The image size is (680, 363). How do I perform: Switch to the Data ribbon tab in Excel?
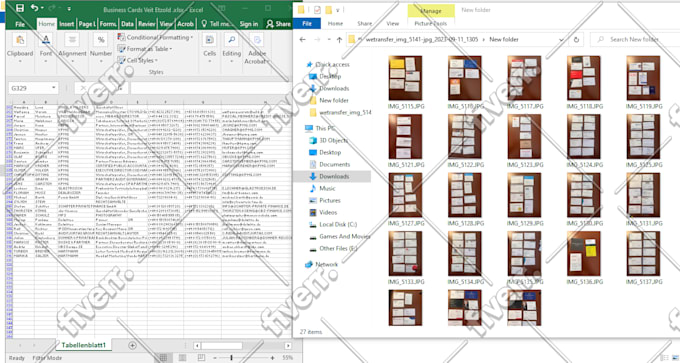pyautogui.click(x=127, y=24)
